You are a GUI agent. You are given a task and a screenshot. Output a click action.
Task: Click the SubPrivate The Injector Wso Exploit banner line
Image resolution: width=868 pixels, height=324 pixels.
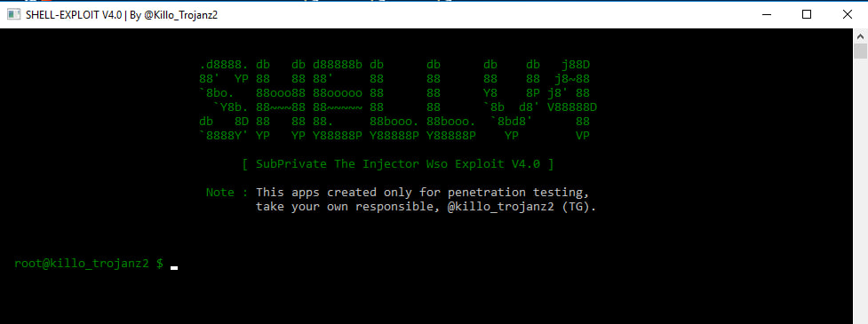point(398,164)
